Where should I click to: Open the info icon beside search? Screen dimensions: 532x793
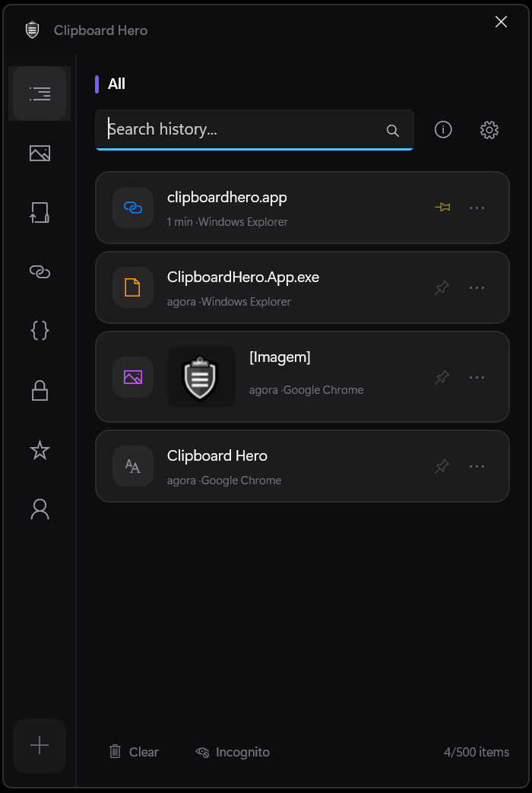point(443,130)
